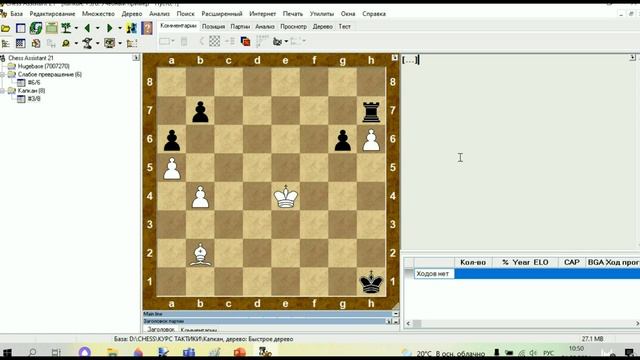
Task: Click the green forward arrow icon
Action: [109, 28]
